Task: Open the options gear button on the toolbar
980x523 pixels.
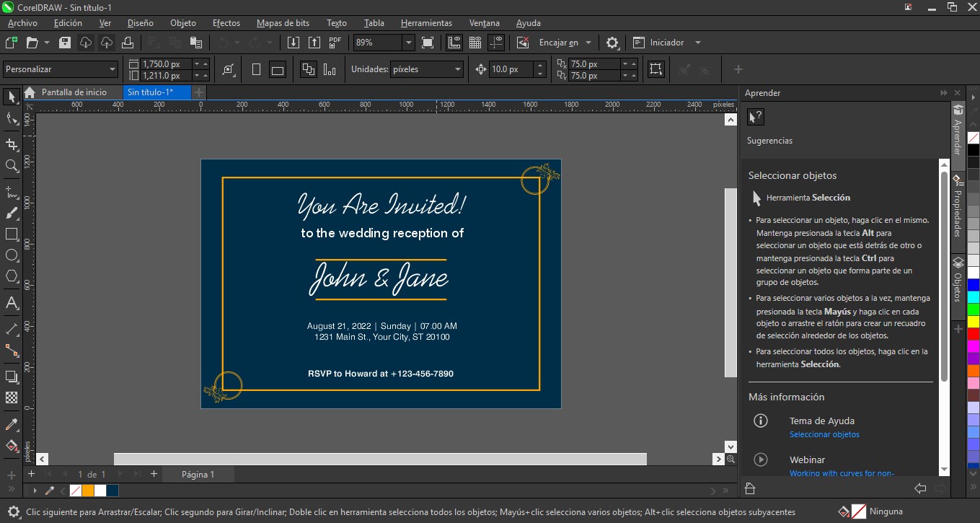Action: coord(612,42)
